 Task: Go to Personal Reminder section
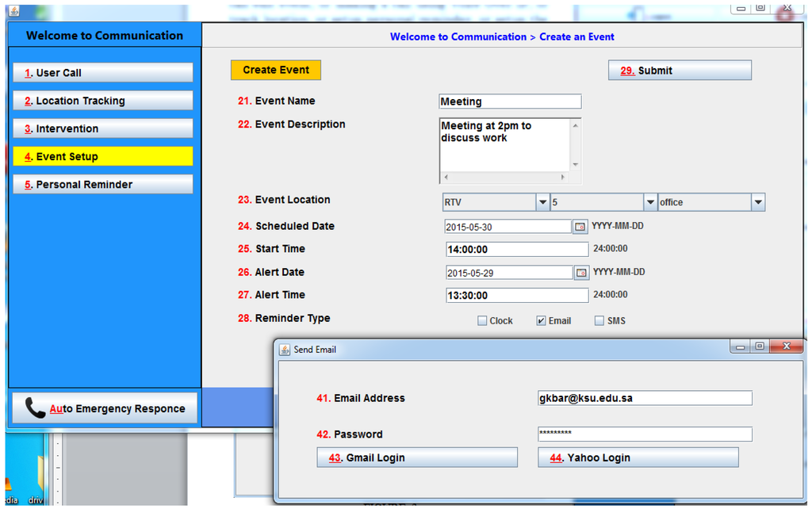point(103,185)
